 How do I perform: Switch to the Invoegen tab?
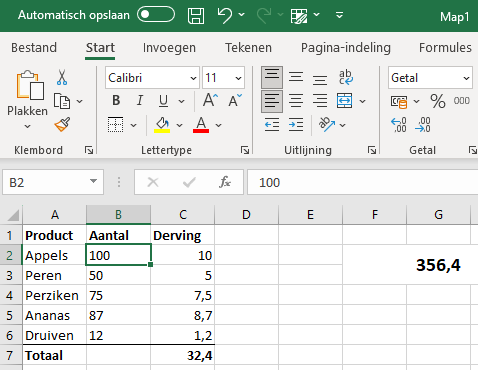point(169,48)
